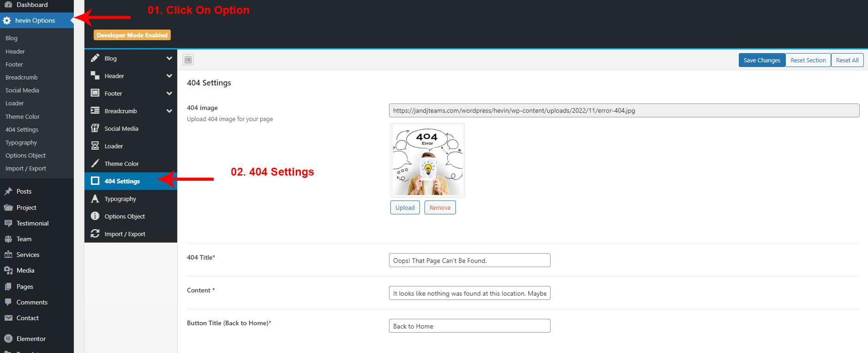868x353 pixels.
Task: Click the Import / Export refresh icon
Action: (x=95, y=234)
